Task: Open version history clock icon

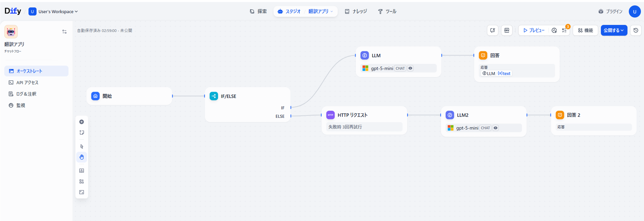Action: pyautogui.click(x=636, y=30)
